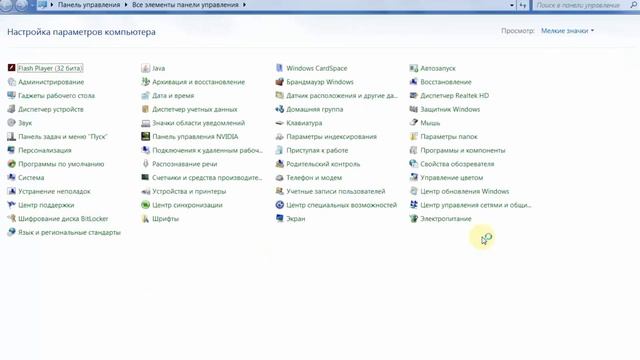Open Параметры папок link
The image size is (640, 360).
pyautogui.click(x=449, y=137)
